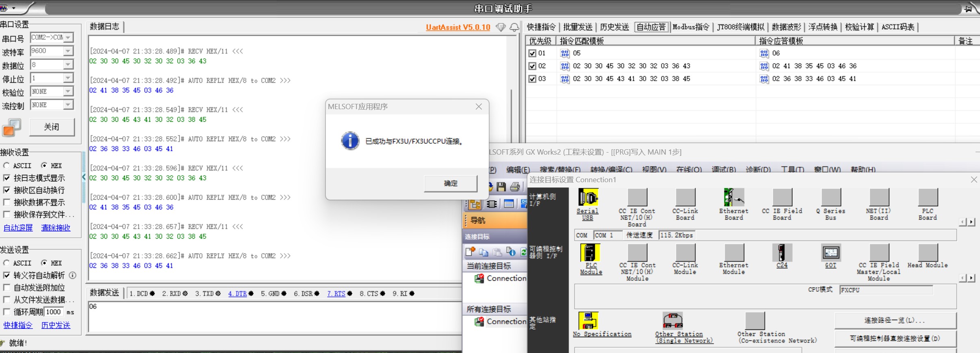Click the print icon in GX Works2 toolbar
This screenshot has height=353, width=980.
coord(515,187)
